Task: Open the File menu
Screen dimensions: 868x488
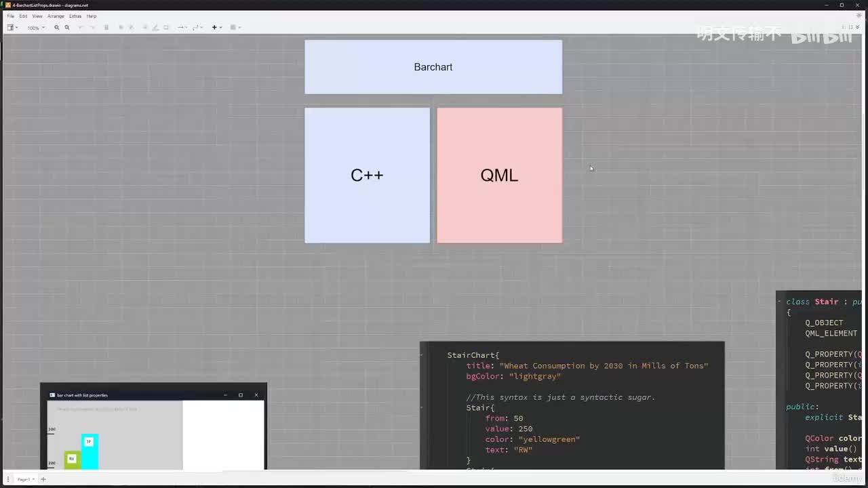Action: (x=10, y=16)
